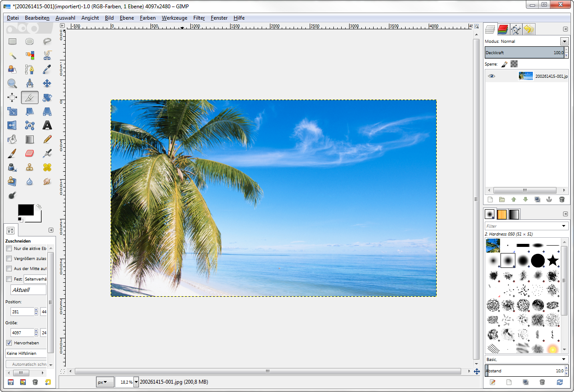The height and width of the screenshot is (392, 574).
Task: Open the zoom percentage dropdown
Action: pyautogui.click(x=136, y=382)
